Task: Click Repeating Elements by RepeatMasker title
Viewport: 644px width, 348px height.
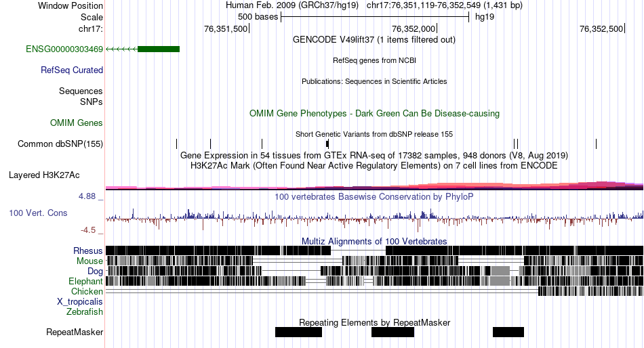Action: 375,322
